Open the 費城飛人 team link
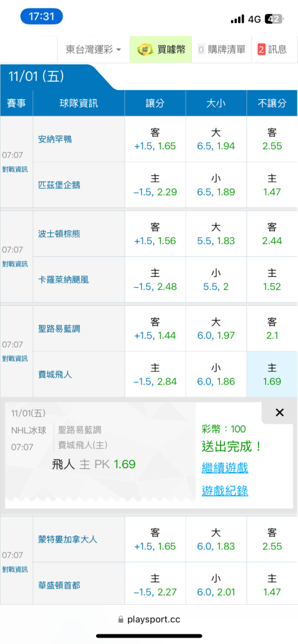This screenshot has height=644, width=298. click(55, 375)
